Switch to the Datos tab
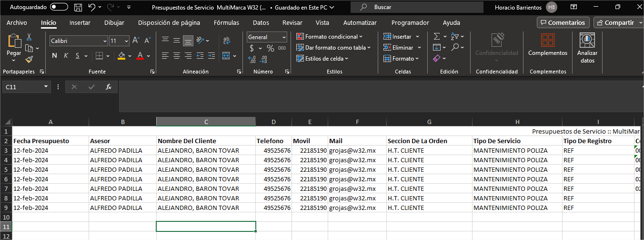Image resolution: width=644 pixels, height=240 pixels. [261, 22]
